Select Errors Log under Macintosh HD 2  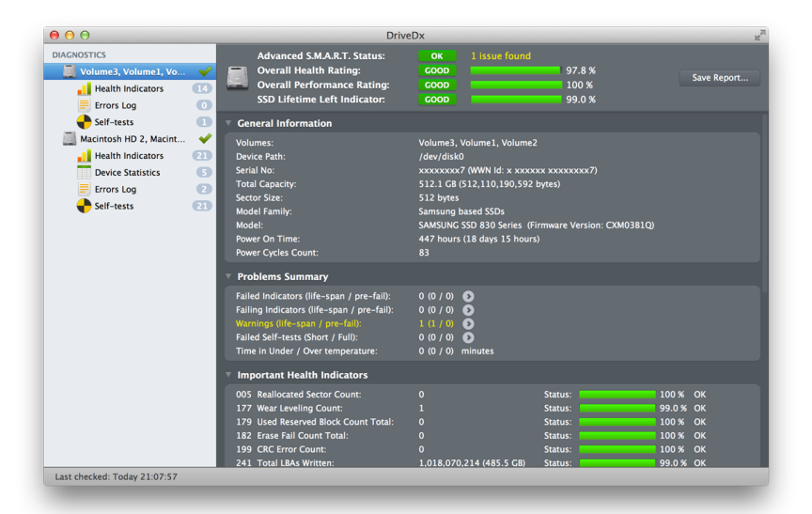115,189
